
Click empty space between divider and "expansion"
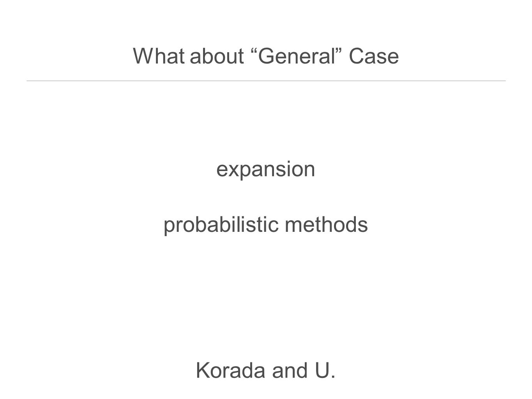pos(266,121)
